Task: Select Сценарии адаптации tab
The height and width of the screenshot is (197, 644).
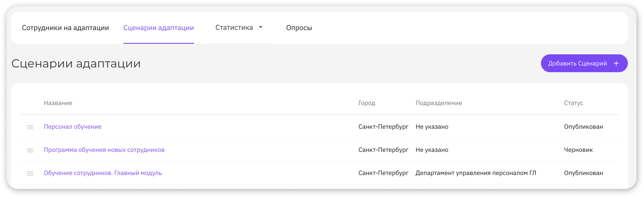Action: [x=159, y=28]
